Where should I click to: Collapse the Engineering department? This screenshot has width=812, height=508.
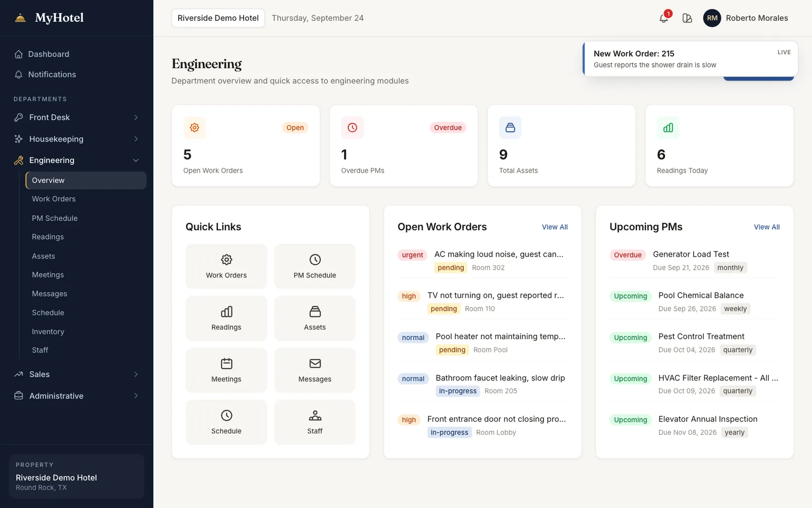(77, 160)
